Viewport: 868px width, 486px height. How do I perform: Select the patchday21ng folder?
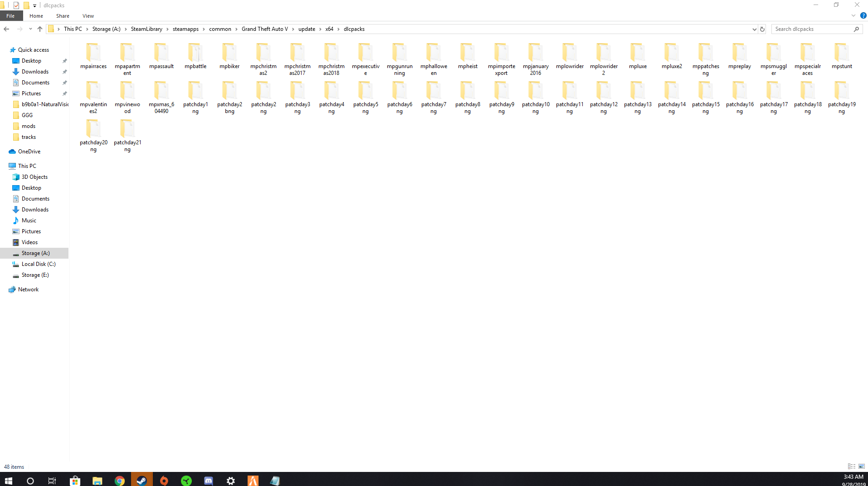click(x=127, y=135)
